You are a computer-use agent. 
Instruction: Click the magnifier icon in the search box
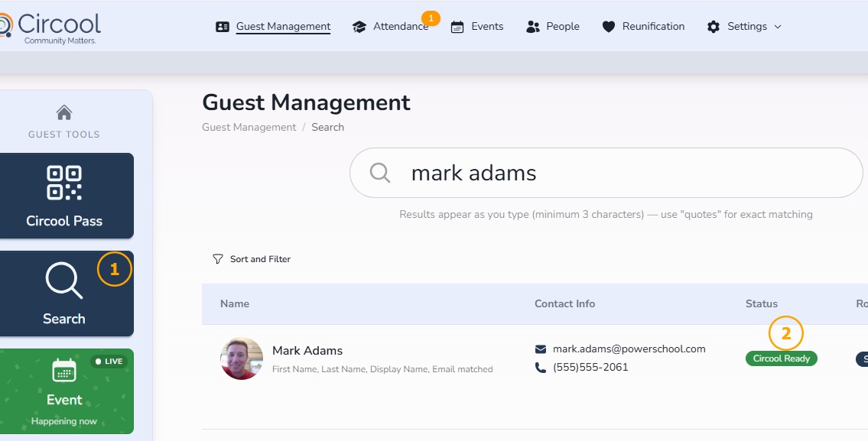point(380,173)
